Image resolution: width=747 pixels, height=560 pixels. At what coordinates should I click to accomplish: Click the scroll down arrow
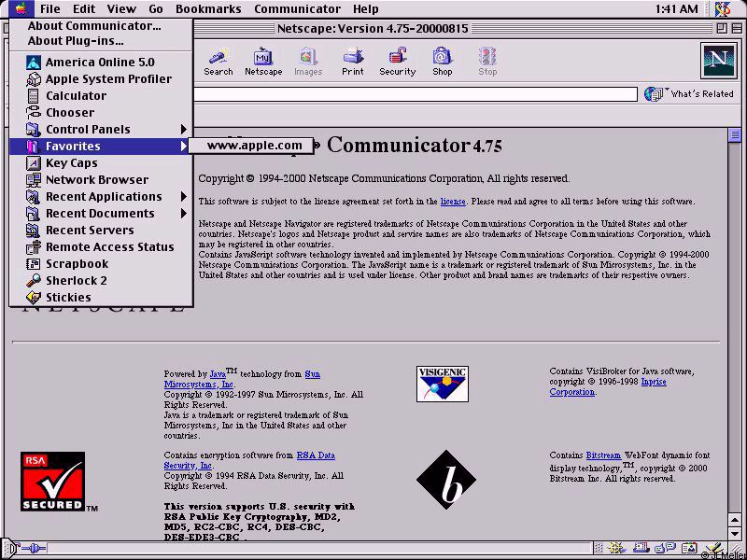(734, 532)
